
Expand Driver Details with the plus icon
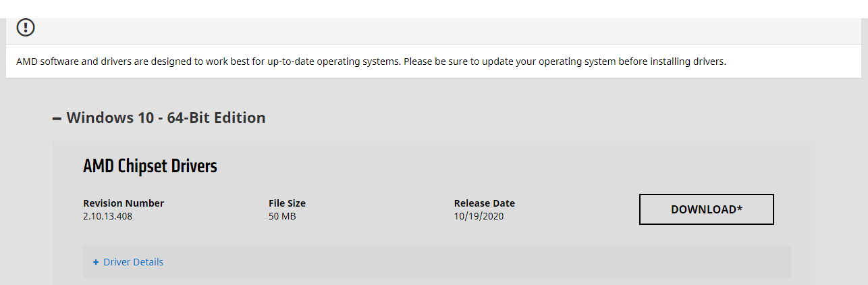[96, 262]
